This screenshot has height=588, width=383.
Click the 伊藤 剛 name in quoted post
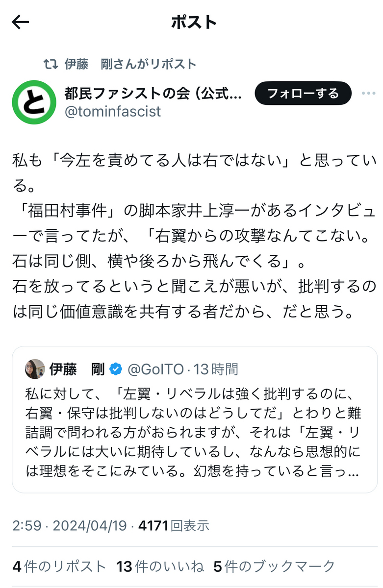tap(77, 369)
